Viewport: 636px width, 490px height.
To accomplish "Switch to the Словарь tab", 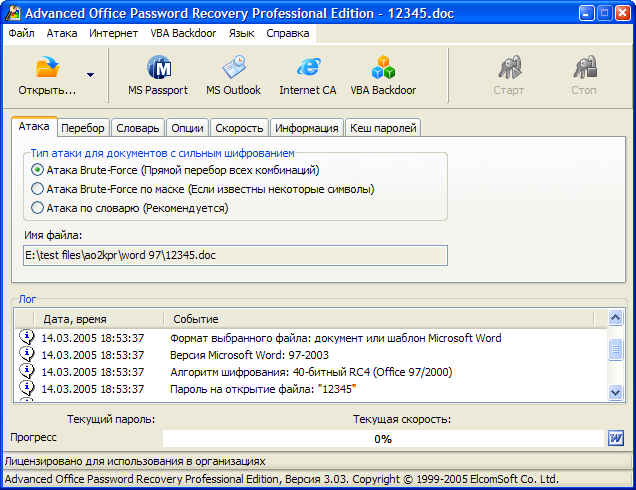I will 138,128.
